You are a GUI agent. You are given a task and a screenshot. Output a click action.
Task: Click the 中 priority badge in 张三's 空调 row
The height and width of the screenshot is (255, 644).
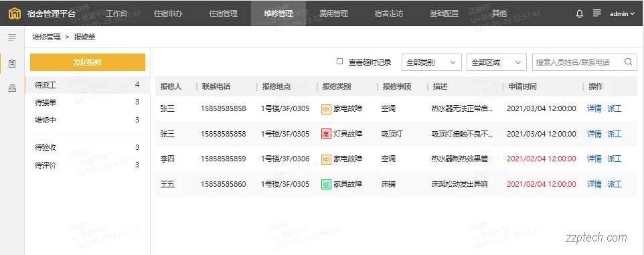click(326, 109)
